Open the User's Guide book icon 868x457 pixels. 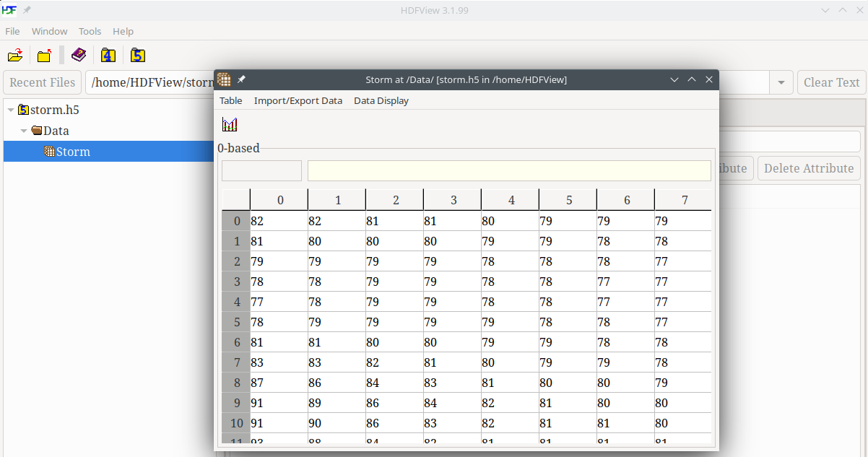pyautogui.click(x=79, y=56)
